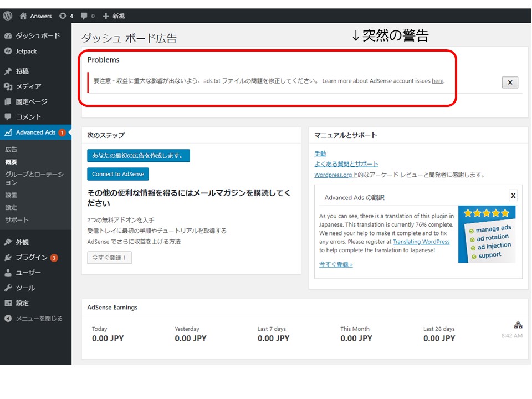532x399 pixels.
Task: Click AdSense でさらに収益を上げる方法 text
Action: (134, 242)
